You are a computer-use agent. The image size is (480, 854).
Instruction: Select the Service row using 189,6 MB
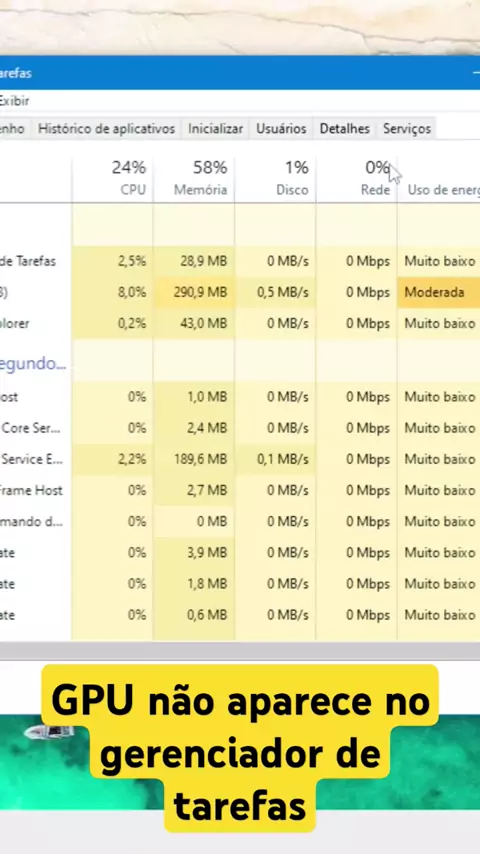240,459
